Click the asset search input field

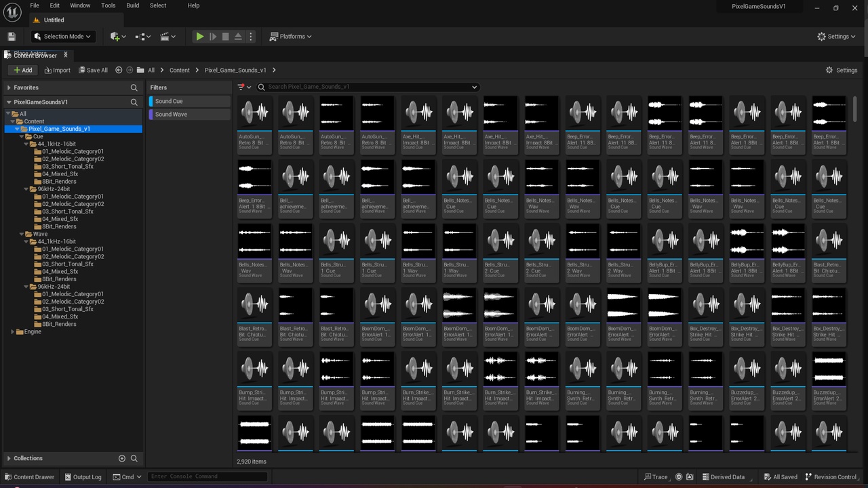coord(367,87)
